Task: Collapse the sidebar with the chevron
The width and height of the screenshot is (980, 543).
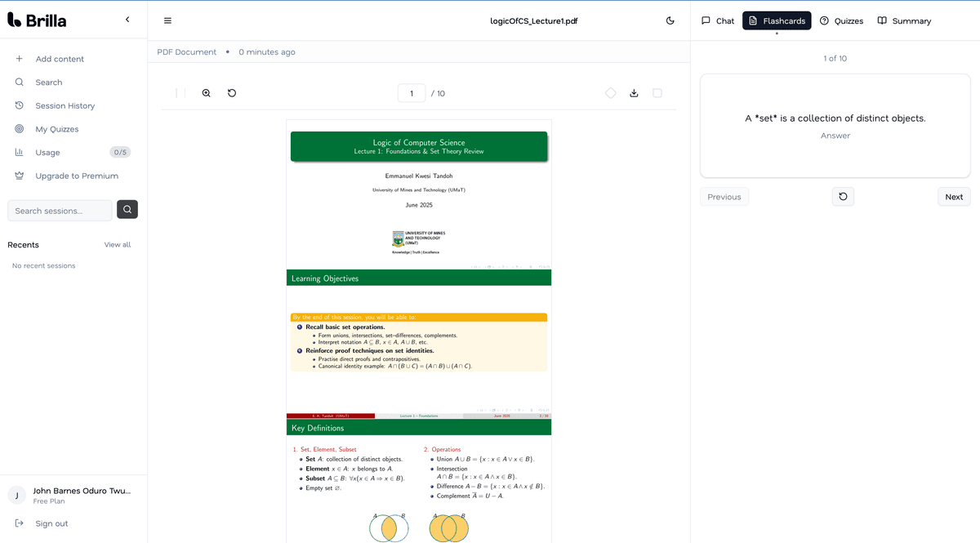Action: pyautogui.click(x=127, y=20)
